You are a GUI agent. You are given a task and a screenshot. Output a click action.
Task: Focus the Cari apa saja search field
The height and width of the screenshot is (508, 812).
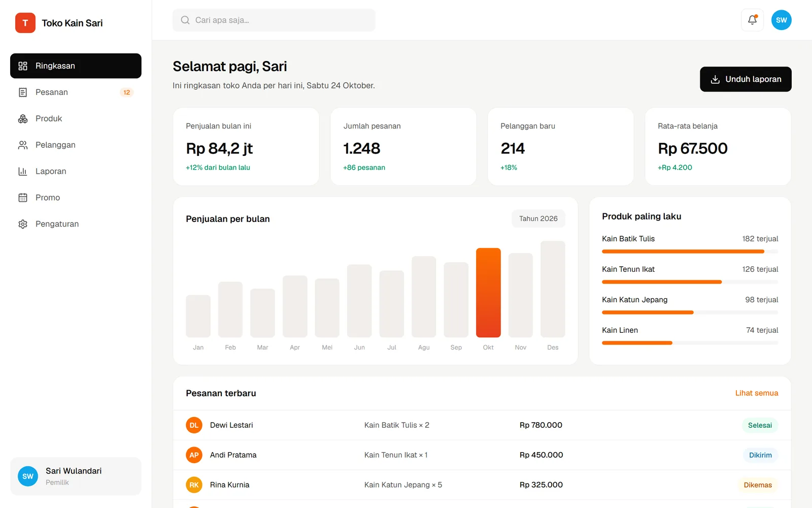coord(274,20)
